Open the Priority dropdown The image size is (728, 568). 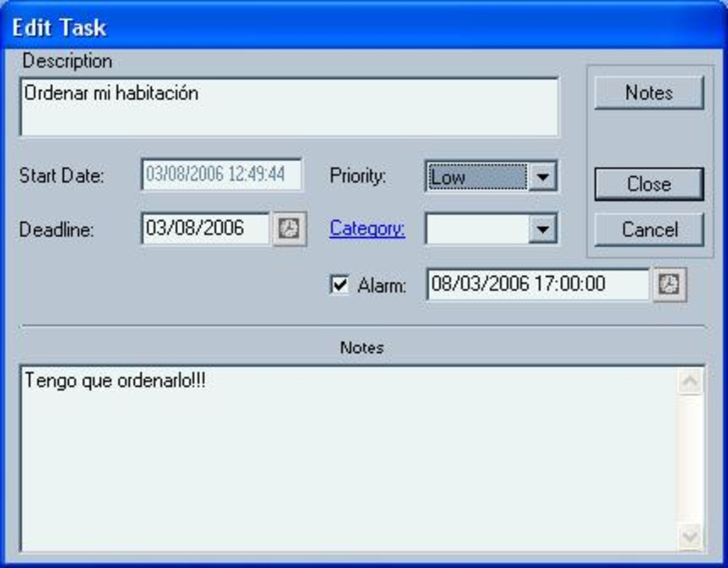544,177
